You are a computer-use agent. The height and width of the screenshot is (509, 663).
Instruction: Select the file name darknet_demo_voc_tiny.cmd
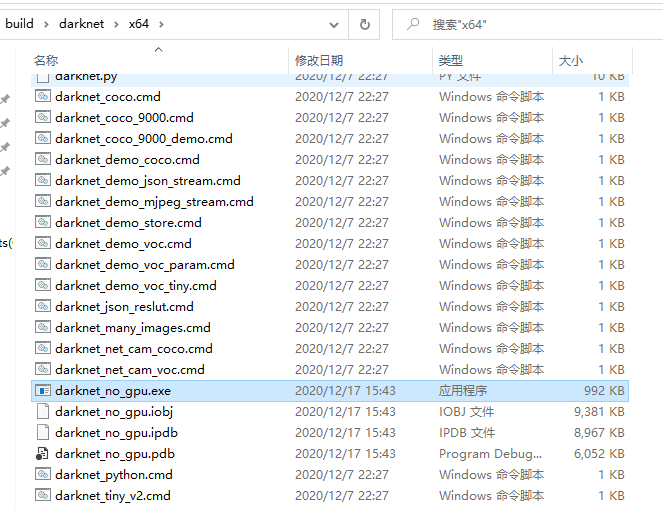coord(136,286)
